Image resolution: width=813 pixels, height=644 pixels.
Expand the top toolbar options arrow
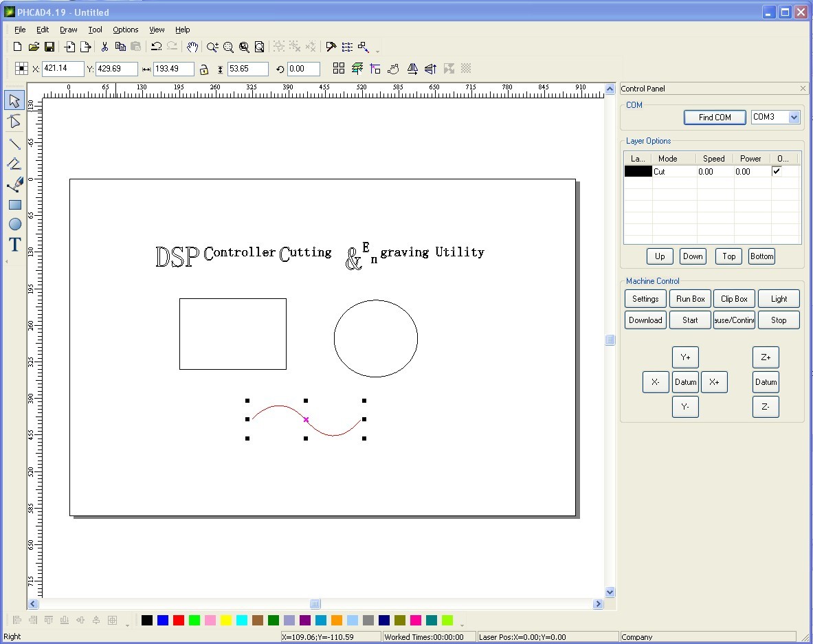[377, 51]
